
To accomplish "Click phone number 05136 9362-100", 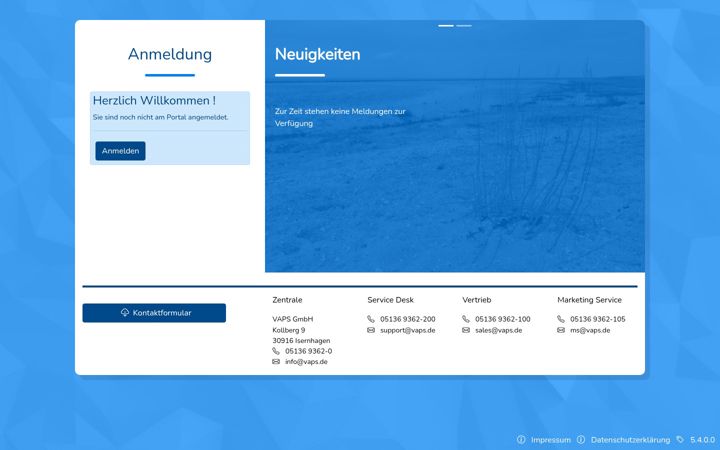I will (503, 319).
